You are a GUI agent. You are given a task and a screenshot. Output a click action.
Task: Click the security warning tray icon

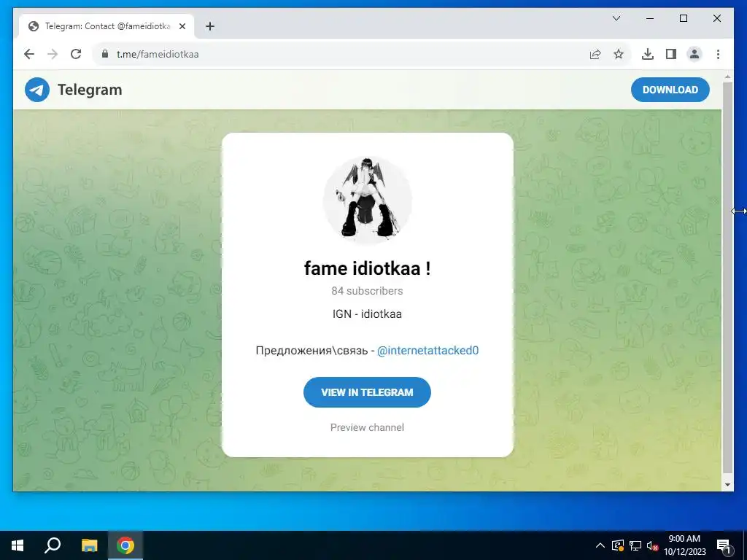[617, 545]
